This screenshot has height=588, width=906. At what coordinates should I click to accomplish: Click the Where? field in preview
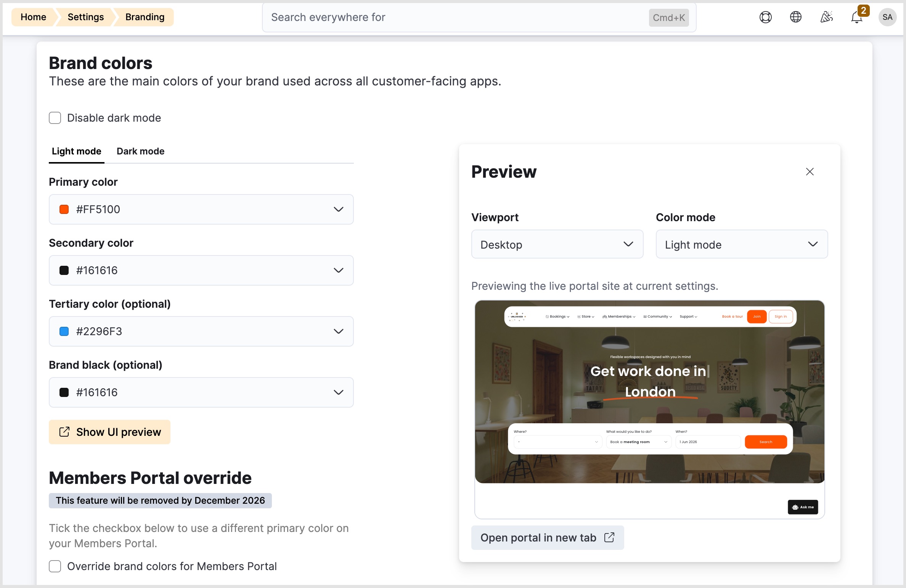click(558, 442)
